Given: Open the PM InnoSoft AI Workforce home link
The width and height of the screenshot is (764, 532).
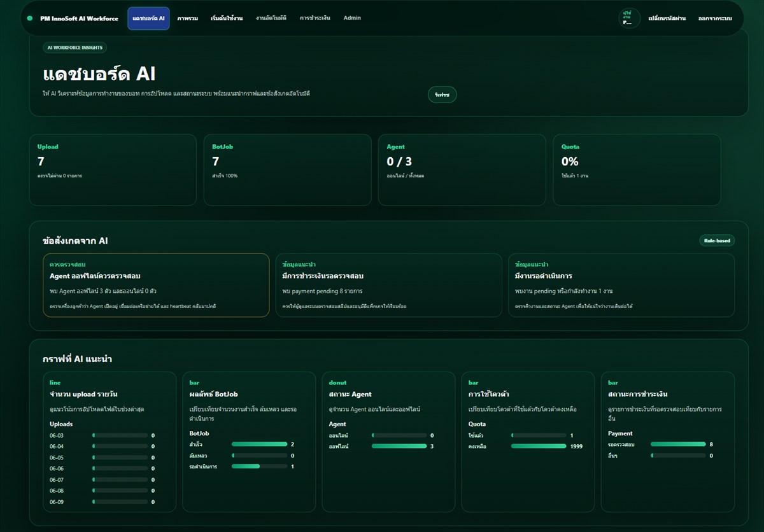Looking at the screenshot, I should 79,18.
